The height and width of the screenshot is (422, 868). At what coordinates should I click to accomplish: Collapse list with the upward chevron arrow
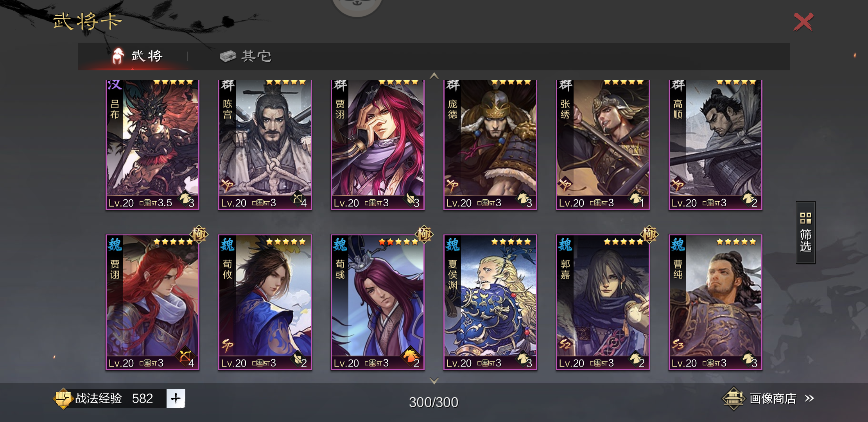(x=434, y=76)
